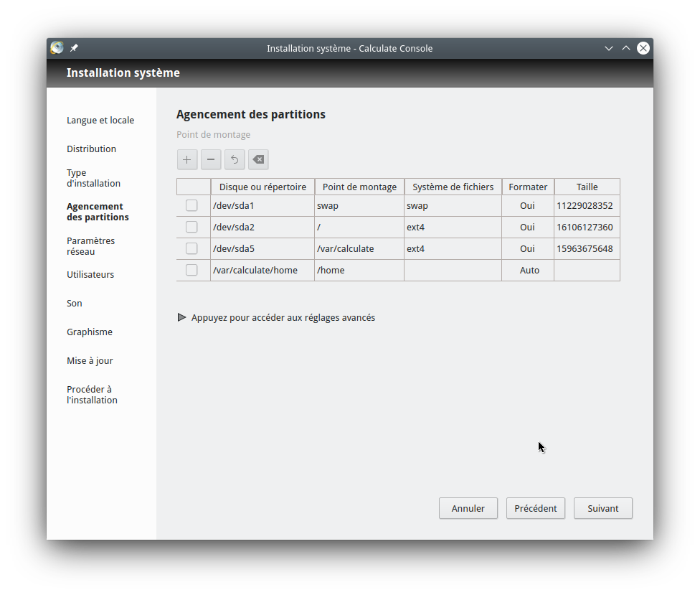Check the /var/calculate/home row checkbox
700x595 pixels.
191,270
